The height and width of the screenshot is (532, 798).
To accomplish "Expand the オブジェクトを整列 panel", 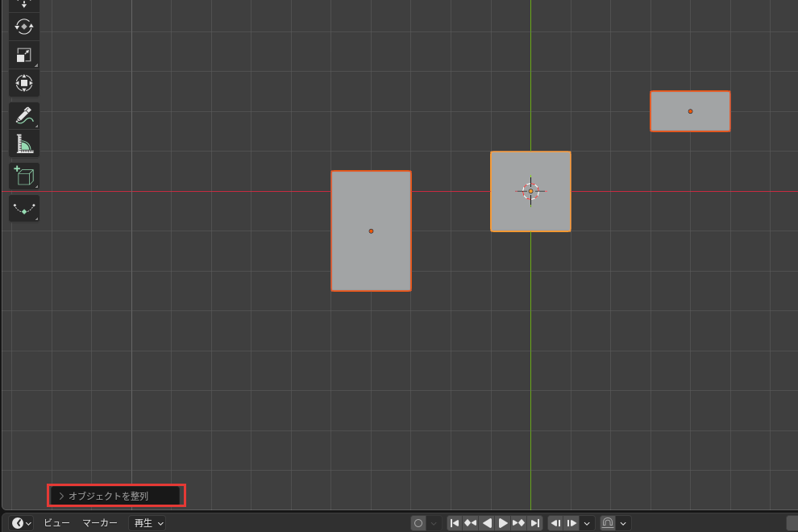I will 116,496.
